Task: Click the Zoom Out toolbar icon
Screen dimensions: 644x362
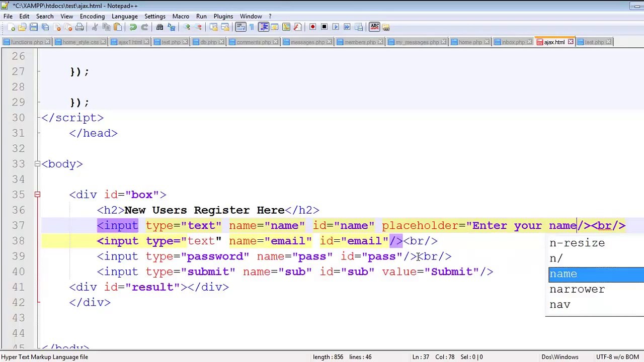Action: click(198, 27)
